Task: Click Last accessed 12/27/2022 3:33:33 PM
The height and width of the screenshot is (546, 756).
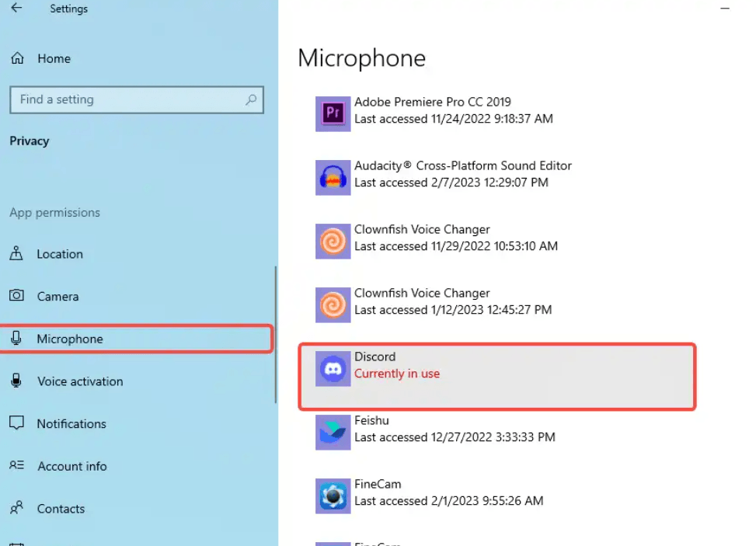Action: 455,437
